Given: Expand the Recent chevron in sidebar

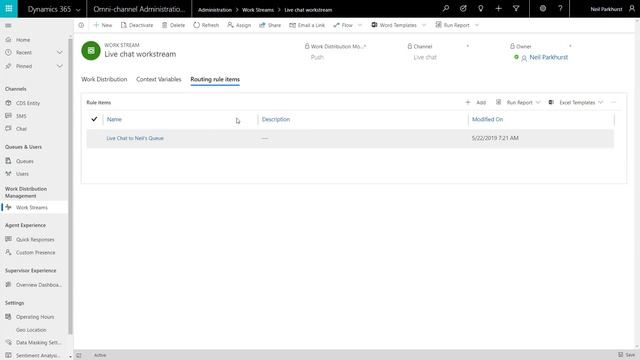Looking at the screenshot, I should coord(60,53).
